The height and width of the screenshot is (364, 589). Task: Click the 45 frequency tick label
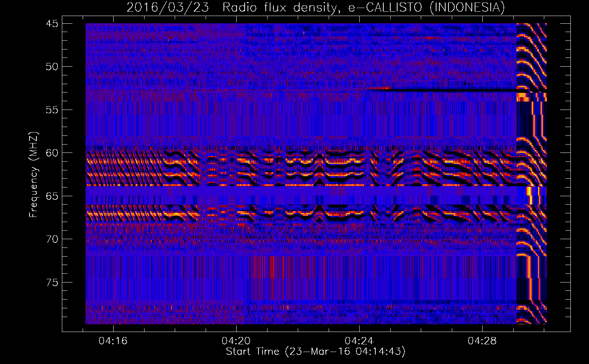tap(52, 24)
